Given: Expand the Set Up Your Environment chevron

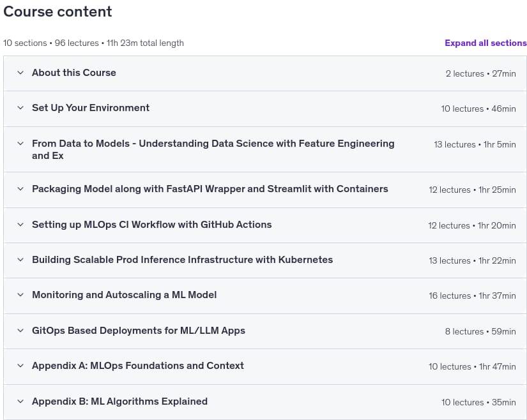Looking at the screenshot, I should [20, 108].
